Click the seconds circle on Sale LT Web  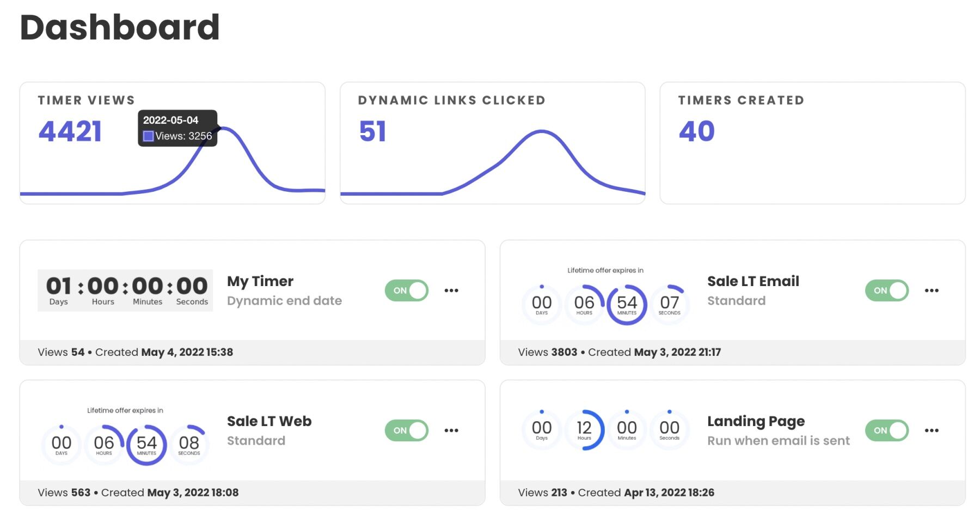189,444
